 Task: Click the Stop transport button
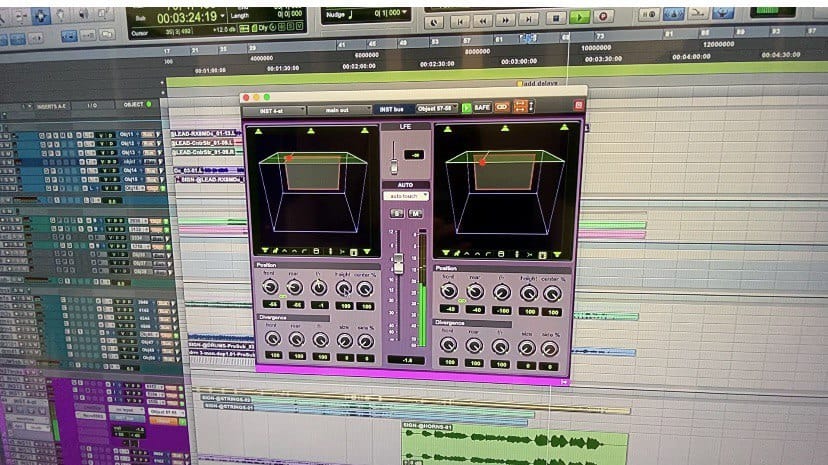click(555, 17)
